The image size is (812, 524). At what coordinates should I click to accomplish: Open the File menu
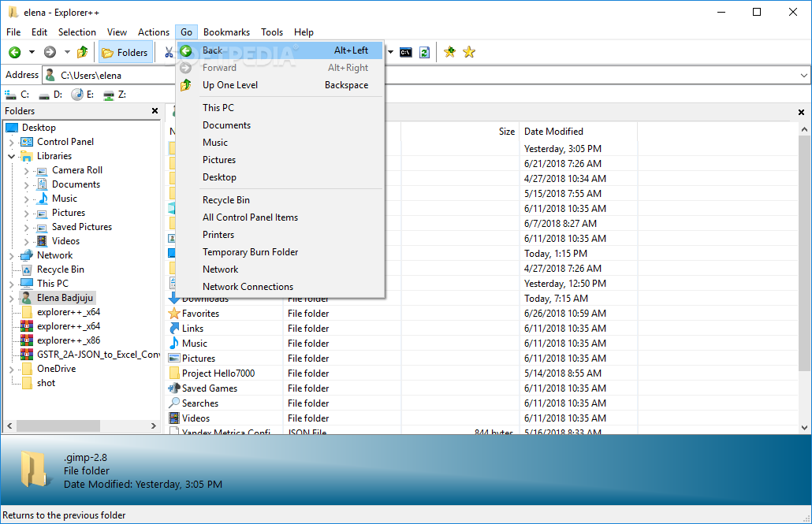pos(13,32)
